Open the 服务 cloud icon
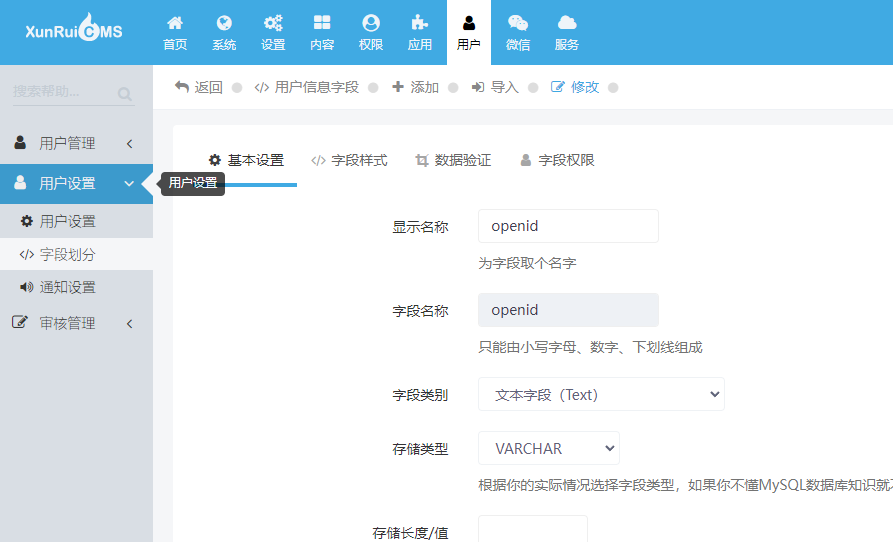Screen dimensions: 893x542 point(567,23)
